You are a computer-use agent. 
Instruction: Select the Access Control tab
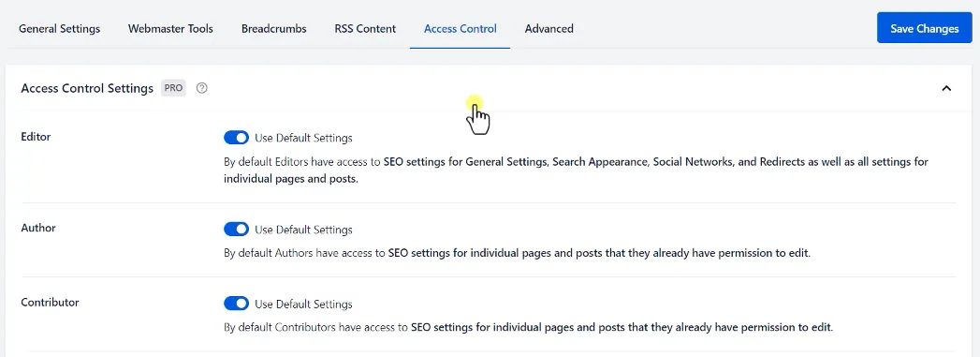click(460, 29)
